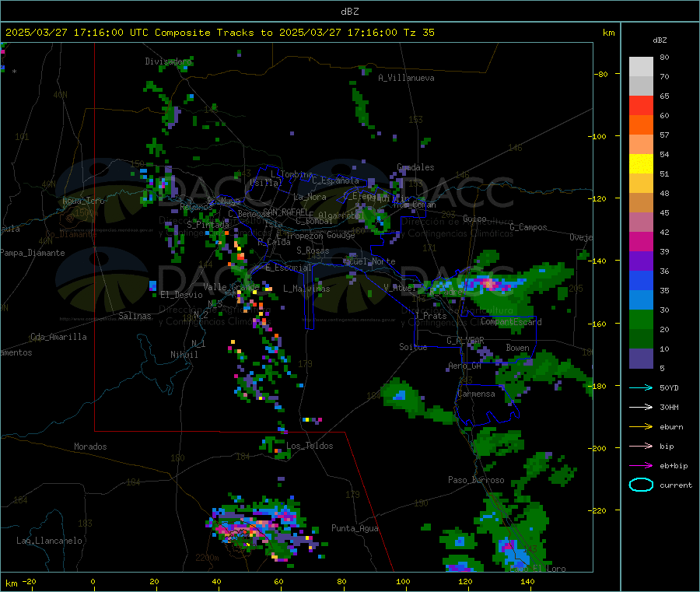The width and height of the screenshot is (700, 592).
Task: Click the Lag.Llancanelo location label
Action: point(50,541)
